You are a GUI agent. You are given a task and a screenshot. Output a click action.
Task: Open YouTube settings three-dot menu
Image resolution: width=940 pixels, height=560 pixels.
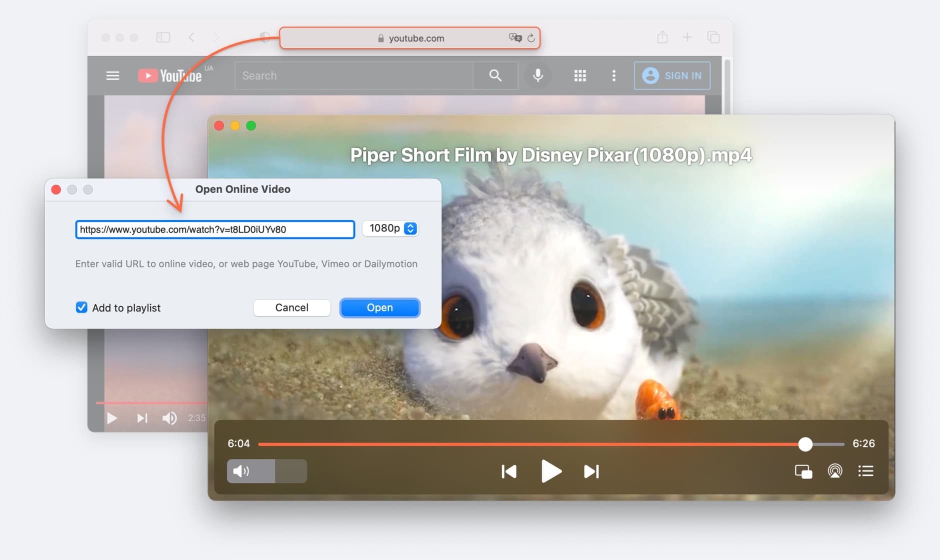click(614, 75)
